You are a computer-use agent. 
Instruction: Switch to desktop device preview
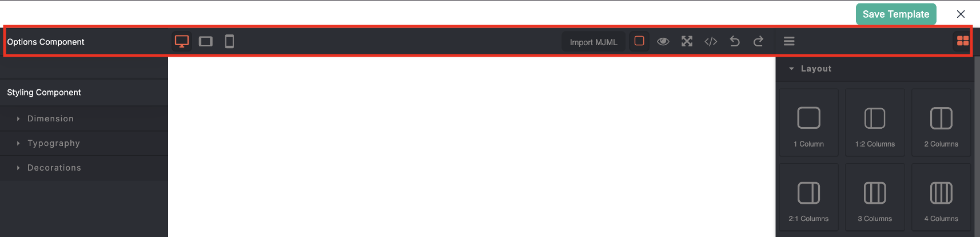(182, 41)
